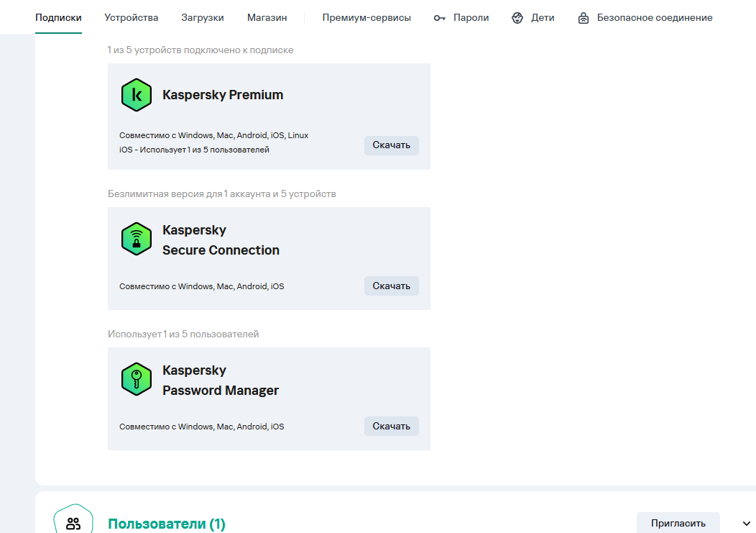Open the Магазин tab
The height and width of the screenshot is (533, 756).
[x=267, y=17]
